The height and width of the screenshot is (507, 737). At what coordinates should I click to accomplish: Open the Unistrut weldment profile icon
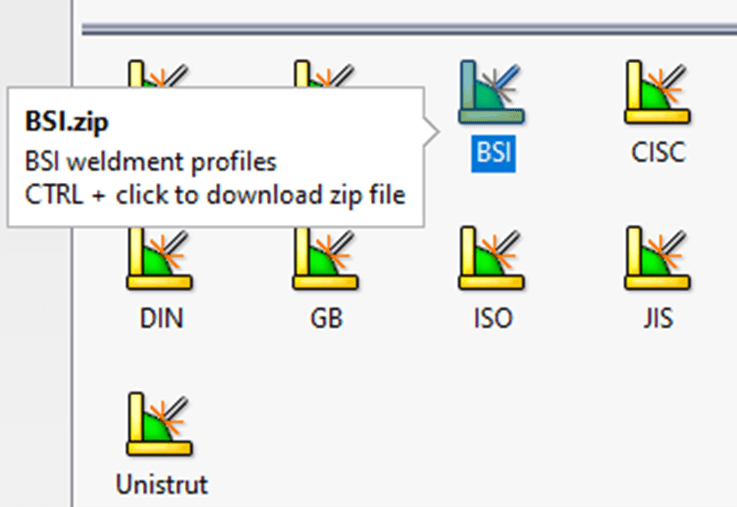tap(160, 424)
